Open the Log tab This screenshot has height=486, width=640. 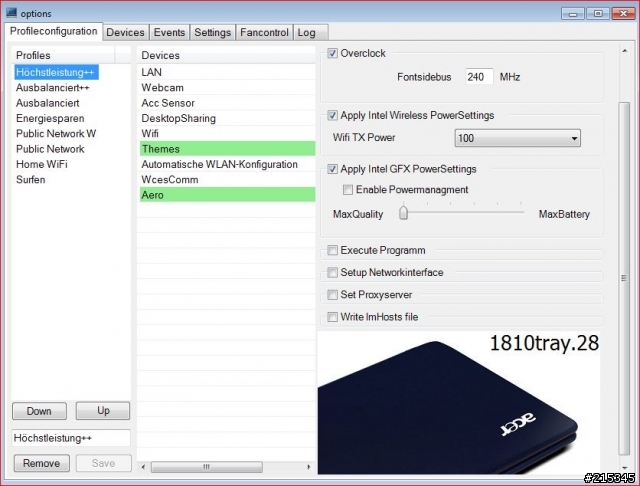(310, 32)
